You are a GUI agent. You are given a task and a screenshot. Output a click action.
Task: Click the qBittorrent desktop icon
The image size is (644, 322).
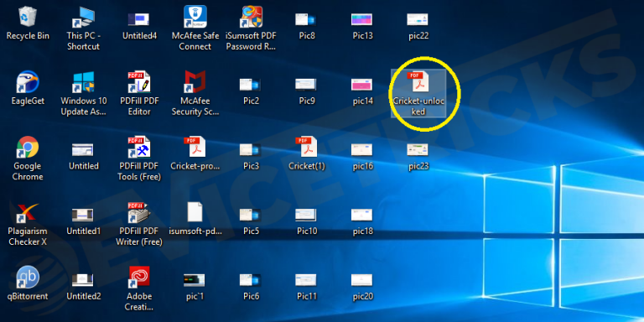[x=28, y=278]
